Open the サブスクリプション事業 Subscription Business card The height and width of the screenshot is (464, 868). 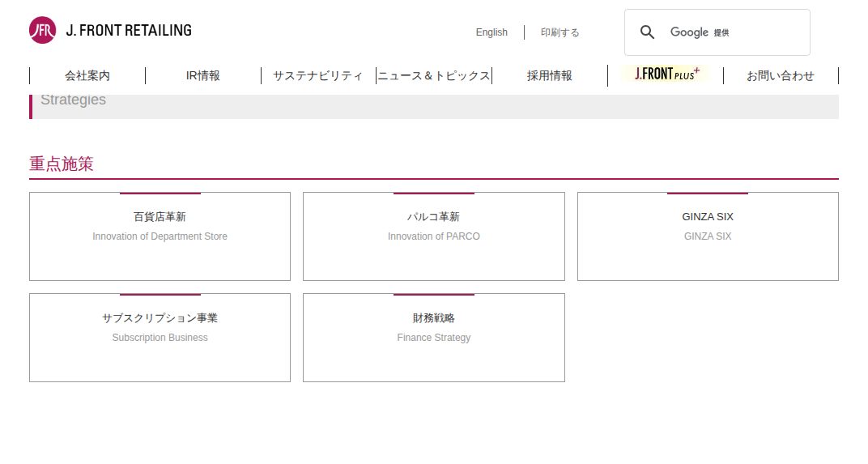click(x=160, y=338)
